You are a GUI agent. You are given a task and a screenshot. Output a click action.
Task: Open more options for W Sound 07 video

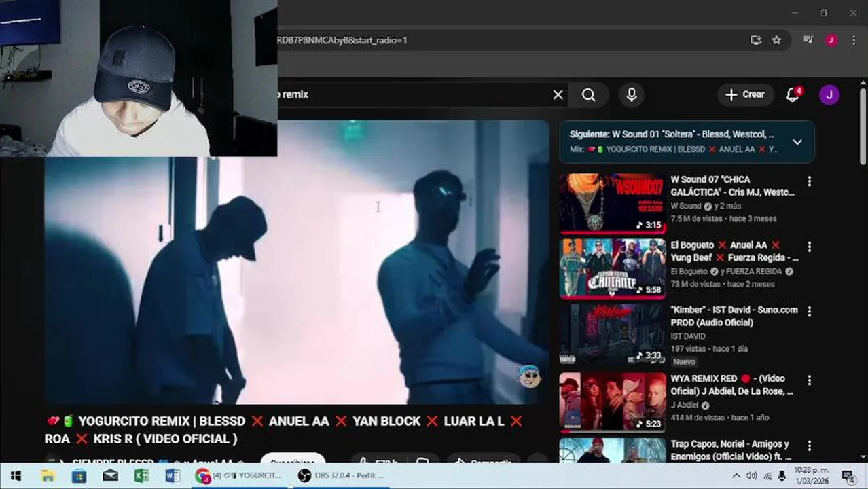click(809, 181)
